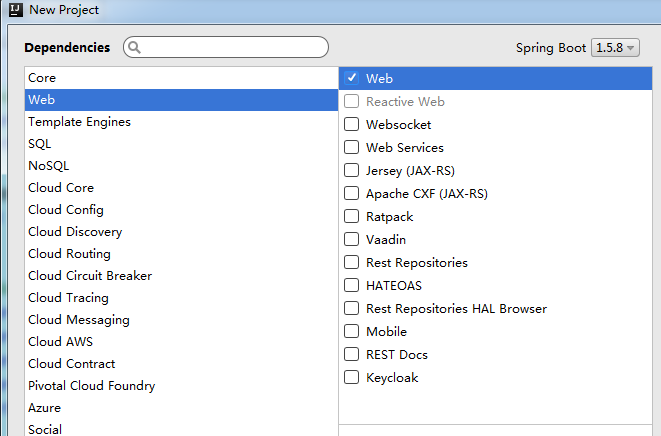Select the Azure category
661x436 pixels.
(x=181, y=408)
